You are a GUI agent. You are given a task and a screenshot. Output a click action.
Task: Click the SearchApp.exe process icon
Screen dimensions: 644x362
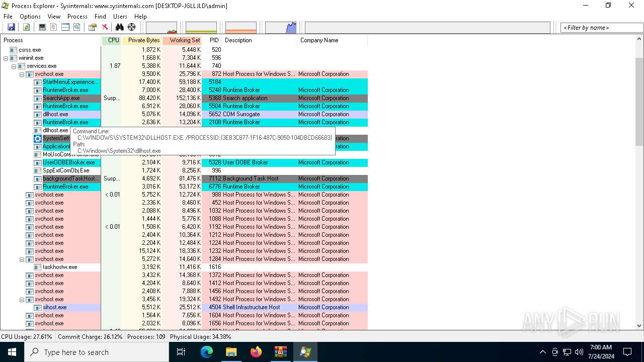(x=38, y=98)
